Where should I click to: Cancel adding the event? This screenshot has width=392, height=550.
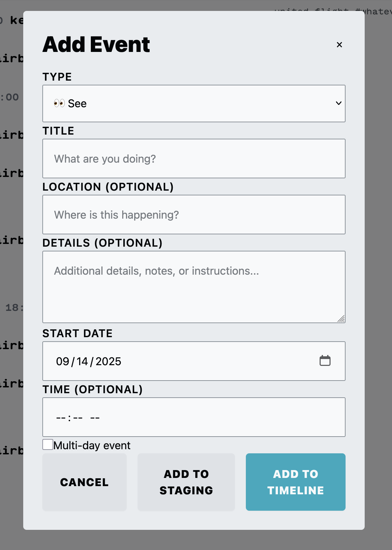(x=84, y=482)
